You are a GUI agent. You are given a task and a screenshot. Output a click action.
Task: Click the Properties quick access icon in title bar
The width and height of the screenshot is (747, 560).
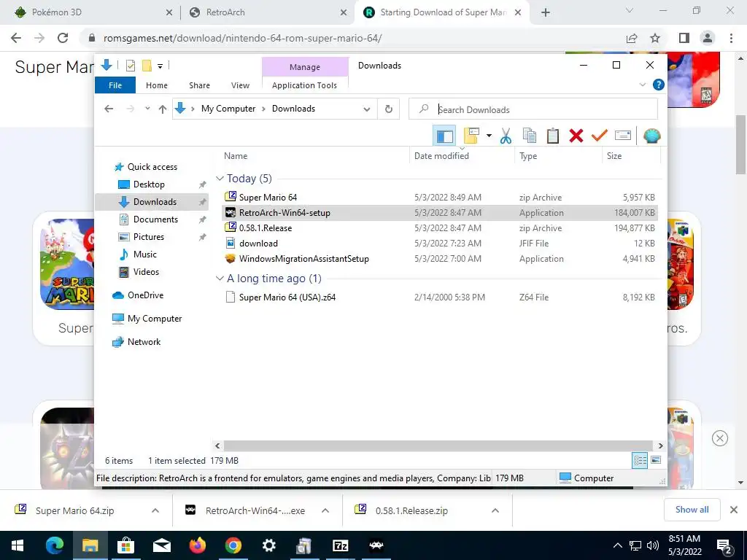(130, 66)
